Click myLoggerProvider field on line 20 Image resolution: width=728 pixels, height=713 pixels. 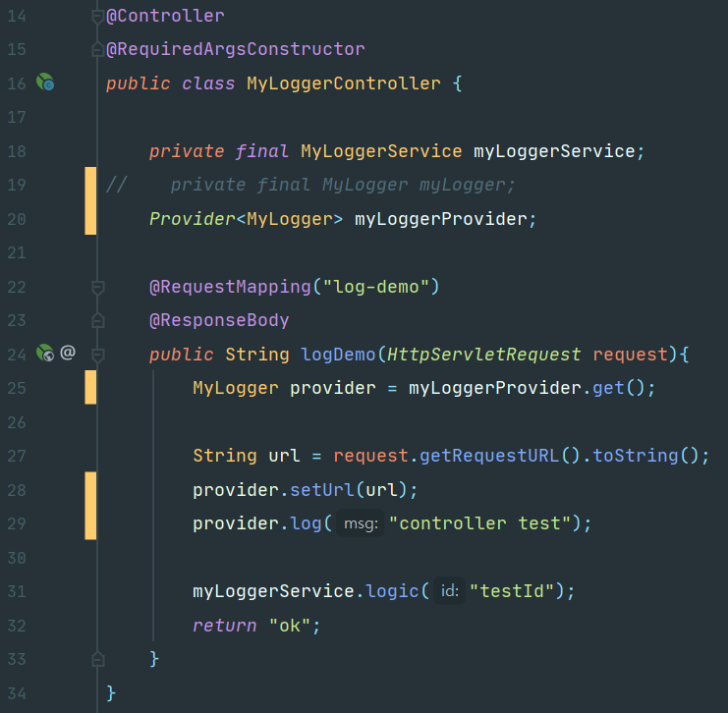click(440, 219)
